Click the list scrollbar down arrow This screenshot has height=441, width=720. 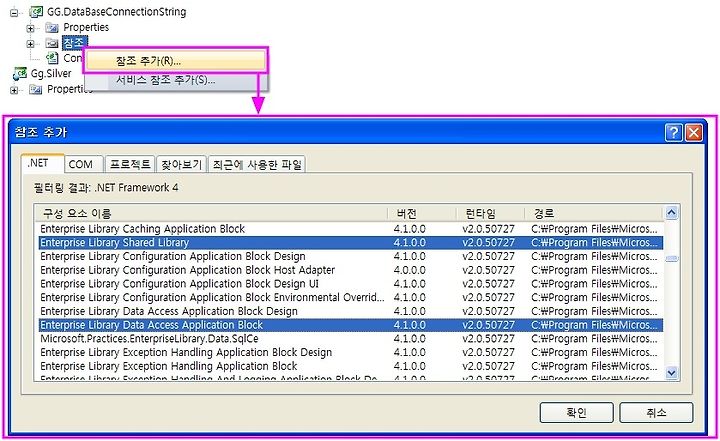click(671, 373)
